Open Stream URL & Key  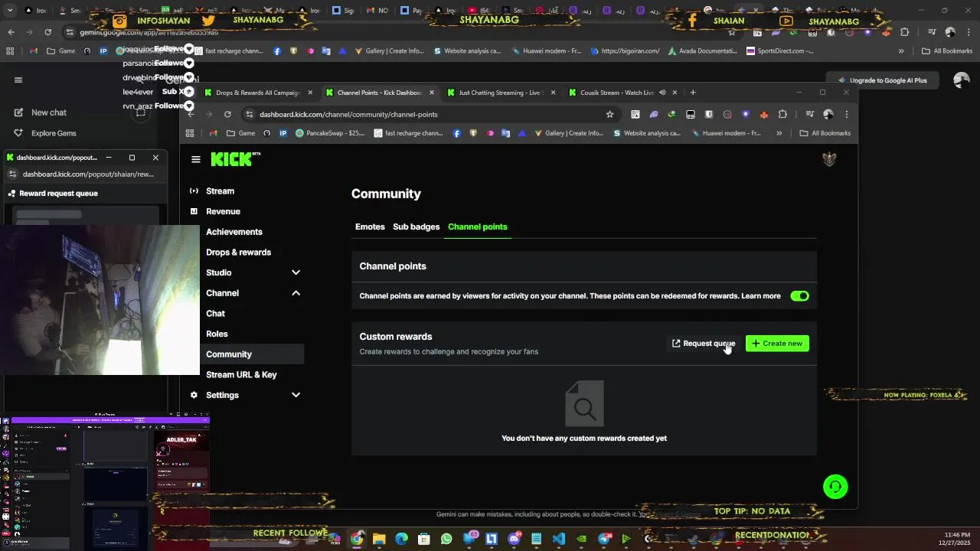(241, 375)
